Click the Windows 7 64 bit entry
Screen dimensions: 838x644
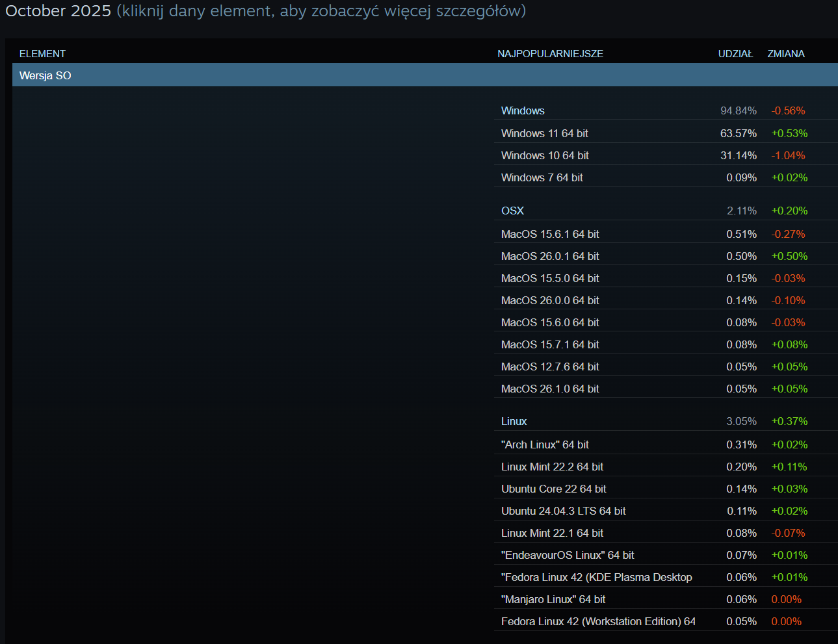tap(542, 177)
